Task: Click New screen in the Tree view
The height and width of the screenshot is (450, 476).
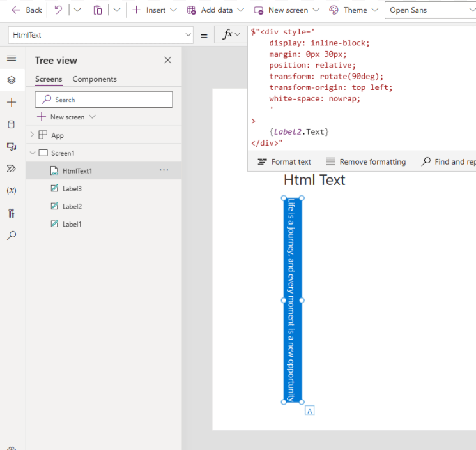Action: coord(66,117)
